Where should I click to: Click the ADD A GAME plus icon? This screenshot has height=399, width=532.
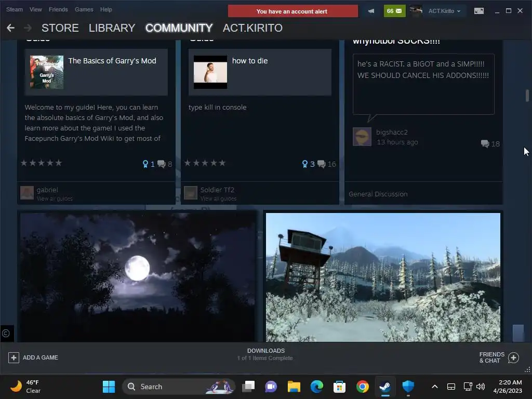[x=14, y=357]
